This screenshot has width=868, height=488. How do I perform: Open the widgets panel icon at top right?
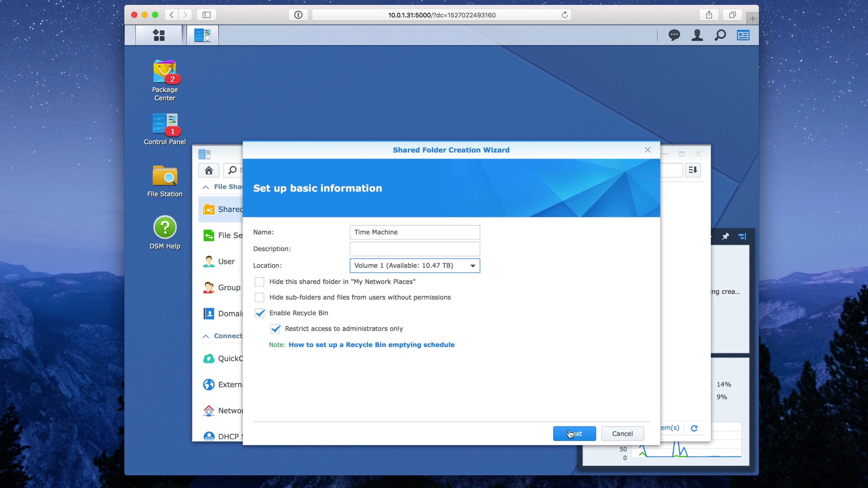743,35
